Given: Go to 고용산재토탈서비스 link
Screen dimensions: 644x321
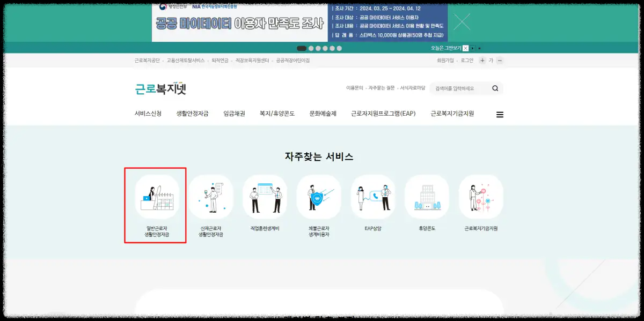Looking at the screenshot, I should point(186,61).
